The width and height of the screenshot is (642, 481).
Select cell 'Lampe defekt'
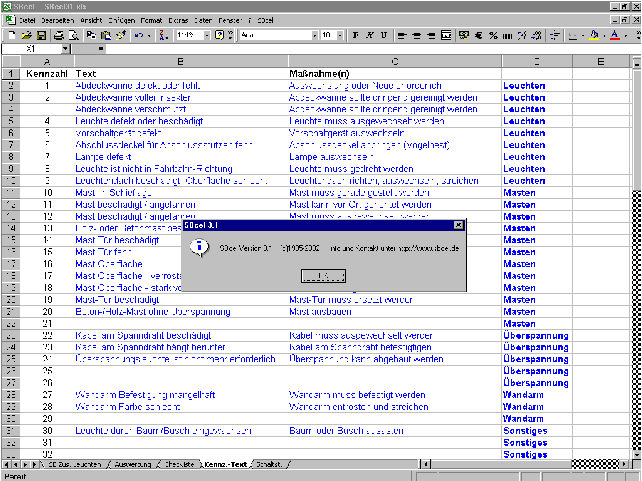(x=181, y=157)
